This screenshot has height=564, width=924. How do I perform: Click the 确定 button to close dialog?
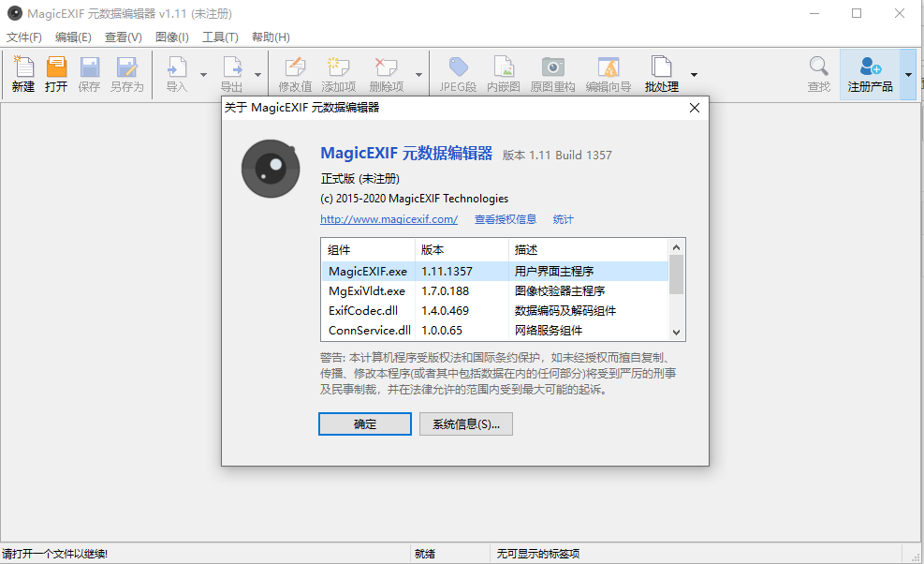364,423
